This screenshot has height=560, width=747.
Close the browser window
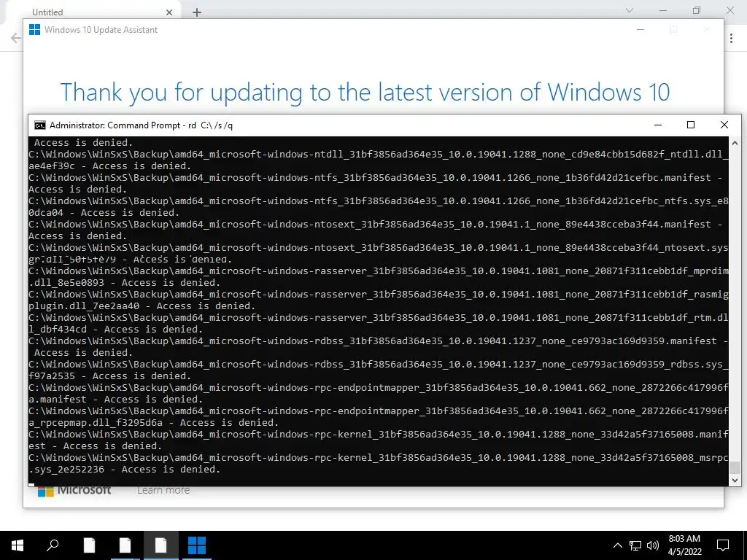(x=729, y=10)
